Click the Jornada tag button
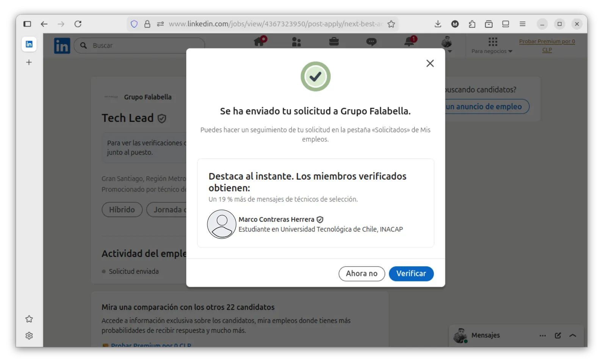The width and height of the screenshot is (603, 364). click(166, 209)
